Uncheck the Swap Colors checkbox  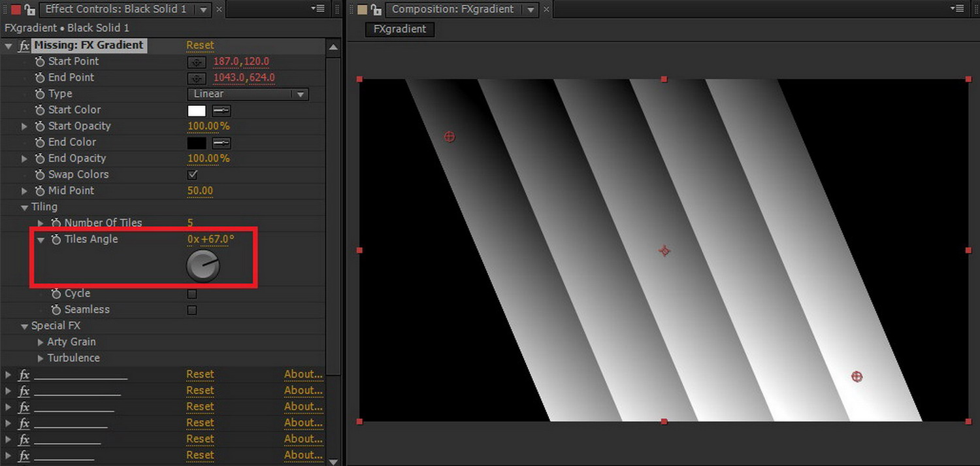192,175
